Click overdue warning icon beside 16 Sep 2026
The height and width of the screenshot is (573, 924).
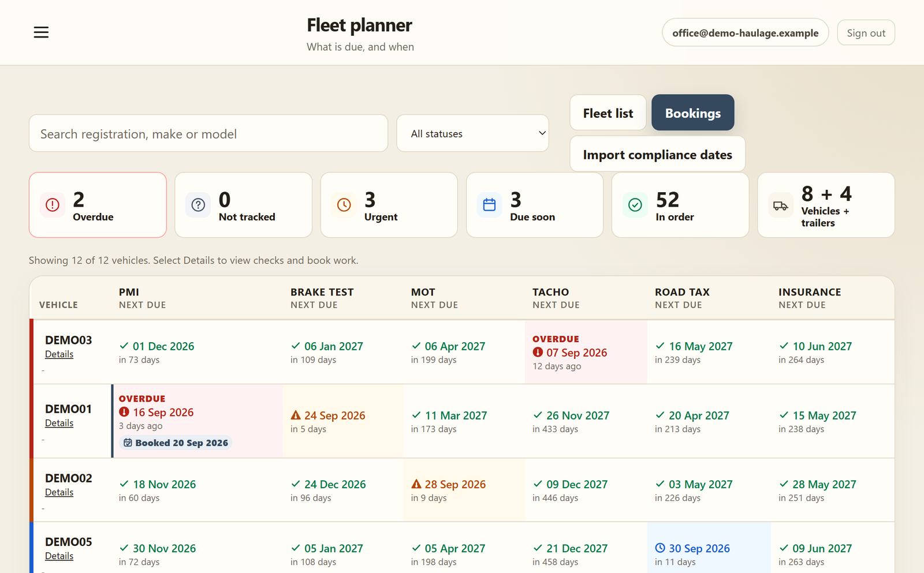tap(124, 412)
